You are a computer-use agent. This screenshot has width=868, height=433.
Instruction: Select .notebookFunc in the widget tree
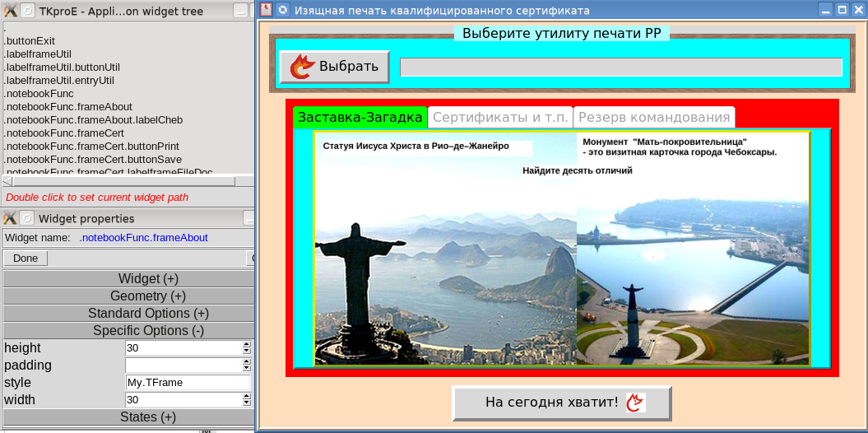coord(39,94)
